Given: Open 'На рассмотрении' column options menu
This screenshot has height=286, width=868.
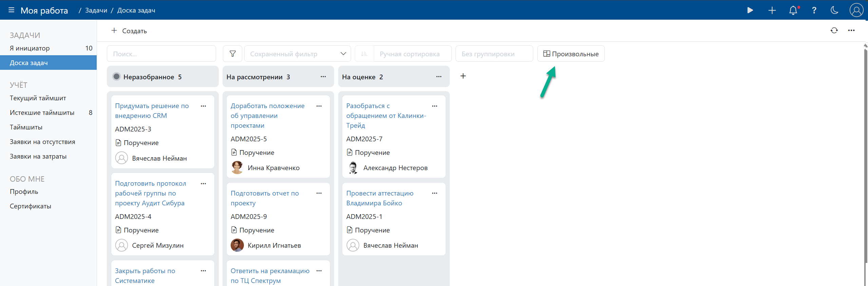Looking at the screenshot, I should (323, 77).
